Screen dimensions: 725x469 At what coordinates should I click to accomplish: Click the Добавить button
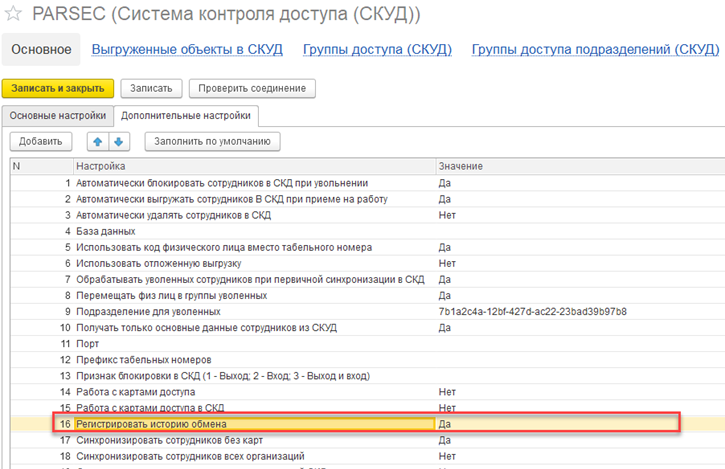[x=40, y=141]
